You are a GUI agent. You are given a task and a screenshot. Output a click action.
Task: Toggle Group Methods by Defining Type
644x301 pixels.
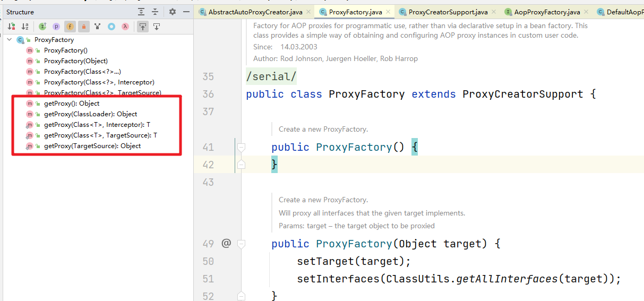coord(42,26)
